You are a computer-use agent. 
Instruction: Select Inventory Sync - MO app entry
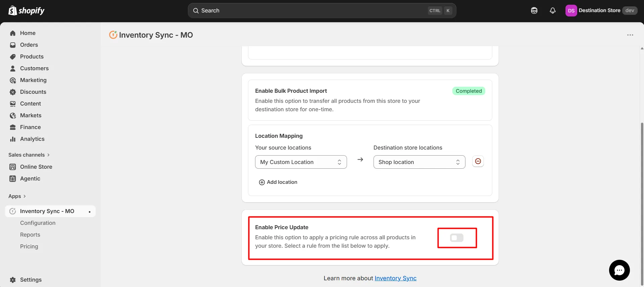(x=50, y=211)
